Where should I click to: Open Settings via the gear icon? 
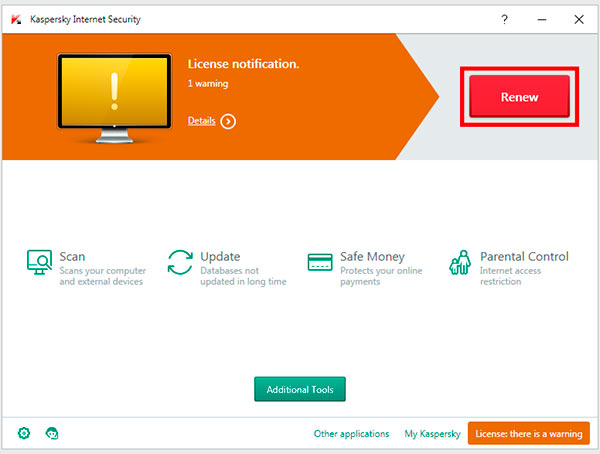[24, 433]
